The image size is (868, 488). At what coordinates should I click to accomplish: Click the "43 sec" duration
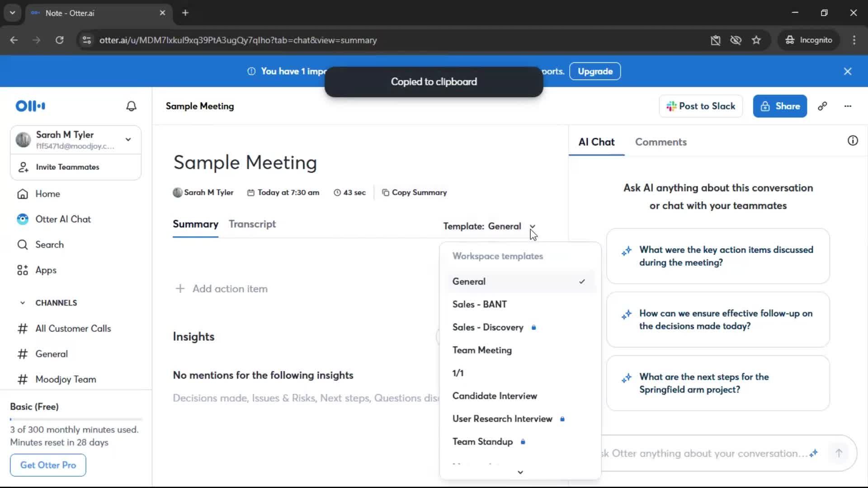350,192
